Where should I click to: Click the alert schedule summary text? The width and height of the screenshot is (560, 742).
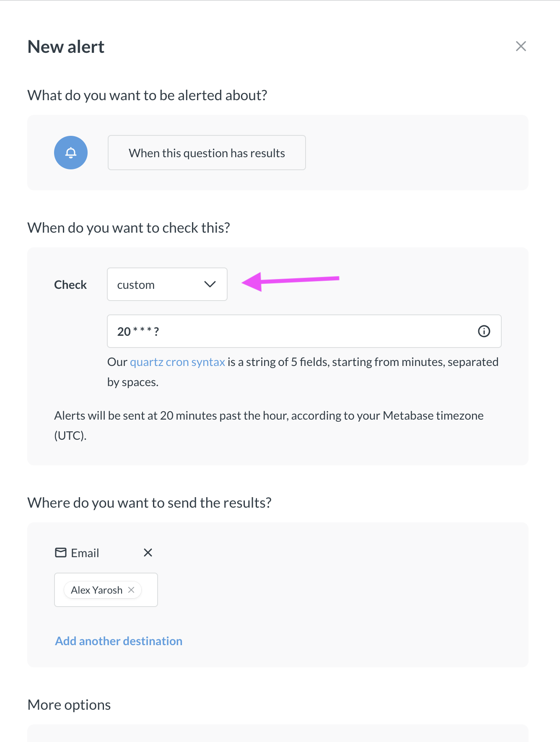(269, 425)
